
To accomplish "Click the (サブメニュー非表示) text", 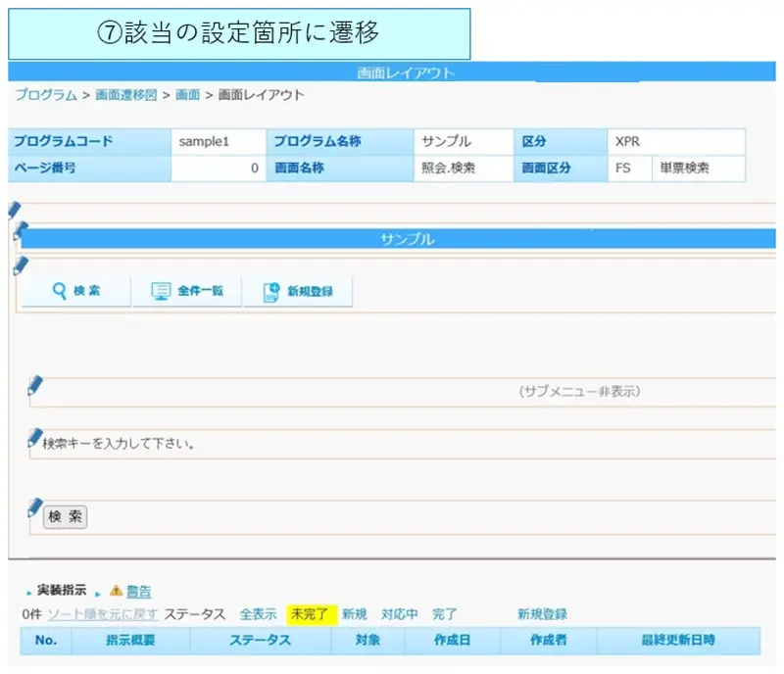I will click(579, 391).
